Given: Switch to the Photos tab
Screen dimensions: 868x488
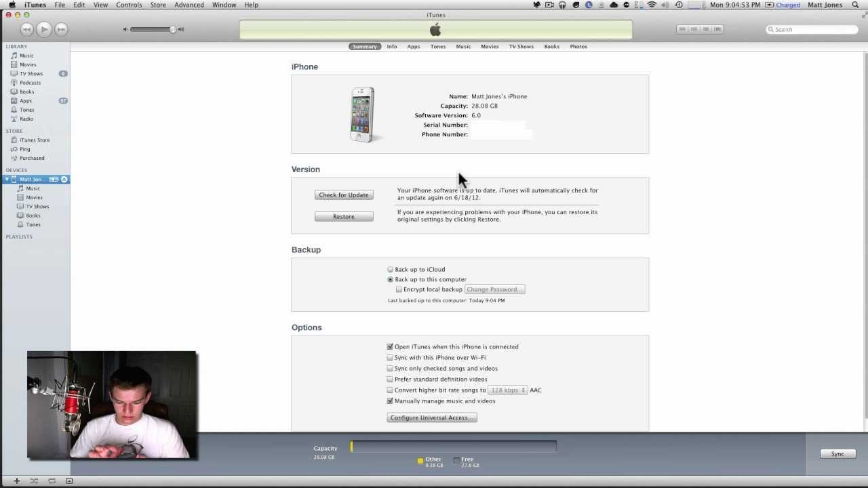Looking at the screenshot, I should [x=578, y=47].
